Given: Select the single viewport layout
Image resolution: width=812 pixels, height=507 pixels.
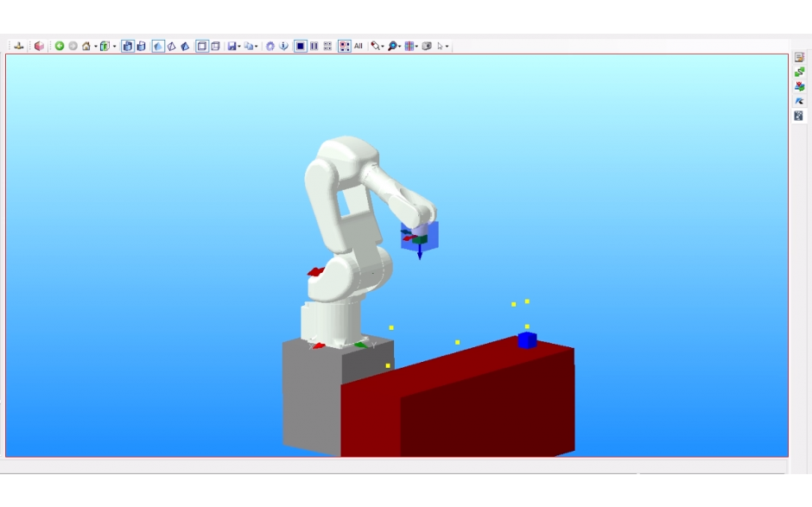Looking at the screenshot, I should pyautogui.click(x=301, y=46).
